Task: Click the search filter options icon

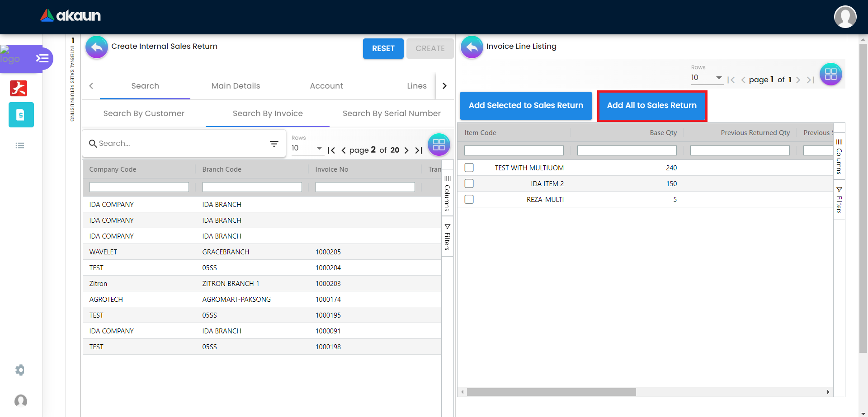Action: [274, 144]
